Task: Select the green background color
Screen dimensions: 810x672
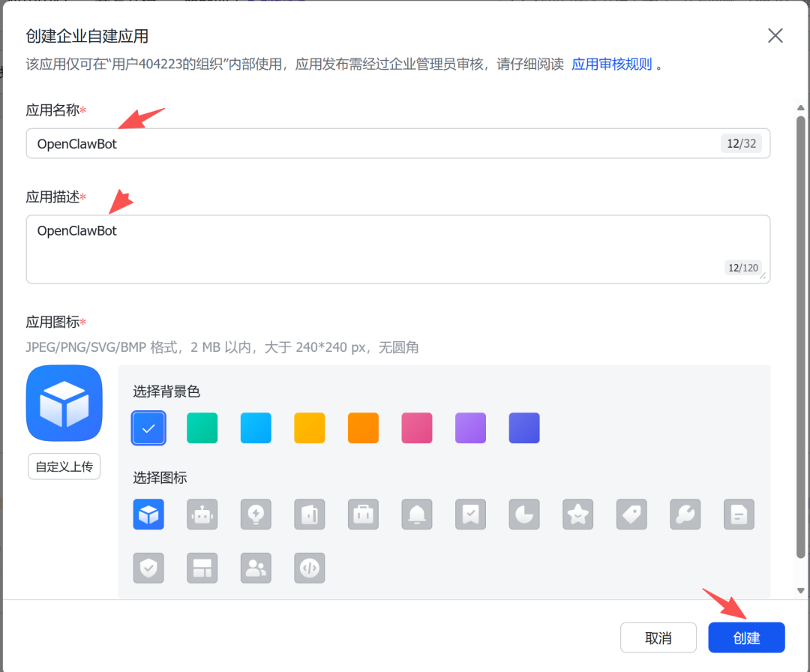Action: [202, 427]
